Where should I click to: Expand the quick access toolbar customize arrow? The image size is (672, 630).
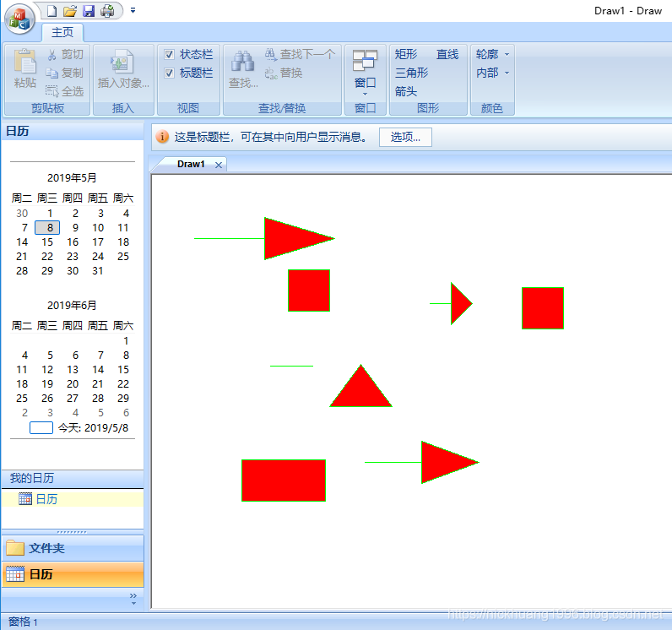pos(133,10)
